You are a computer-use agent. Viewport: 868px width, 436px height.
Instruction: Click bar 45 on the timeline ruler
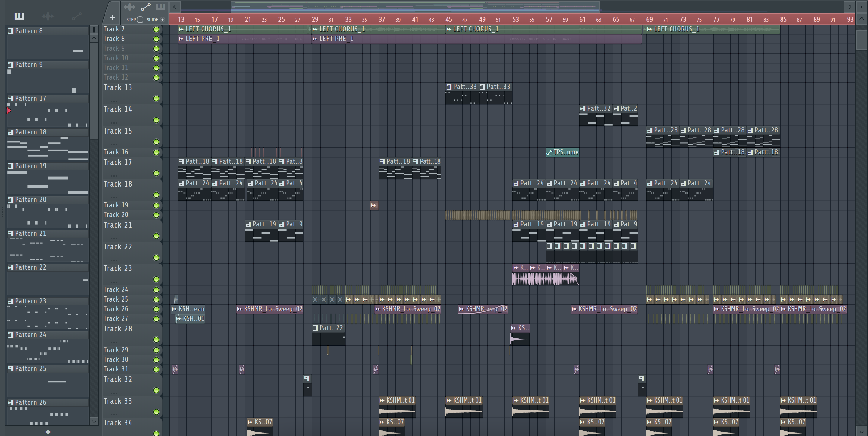point(448,20)
